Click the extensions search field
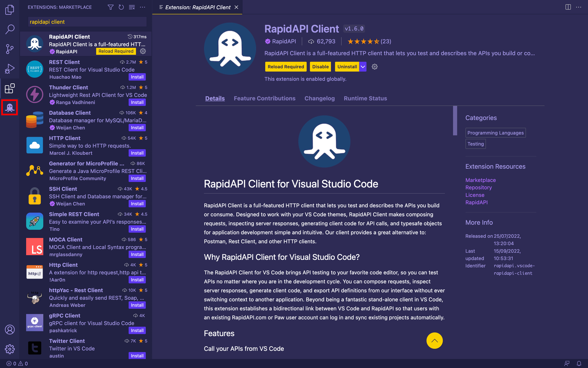 coord(87,22)
